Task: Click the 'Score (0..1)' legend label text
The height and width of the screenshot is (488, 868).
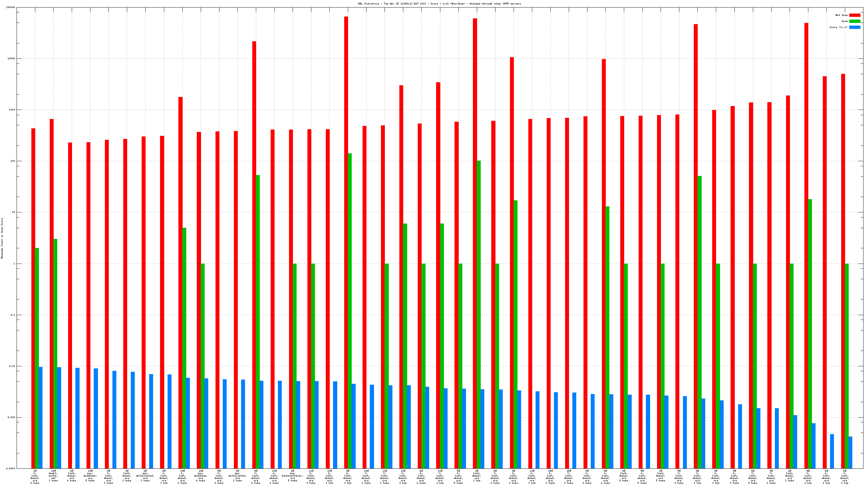Action: pos(838,27)
